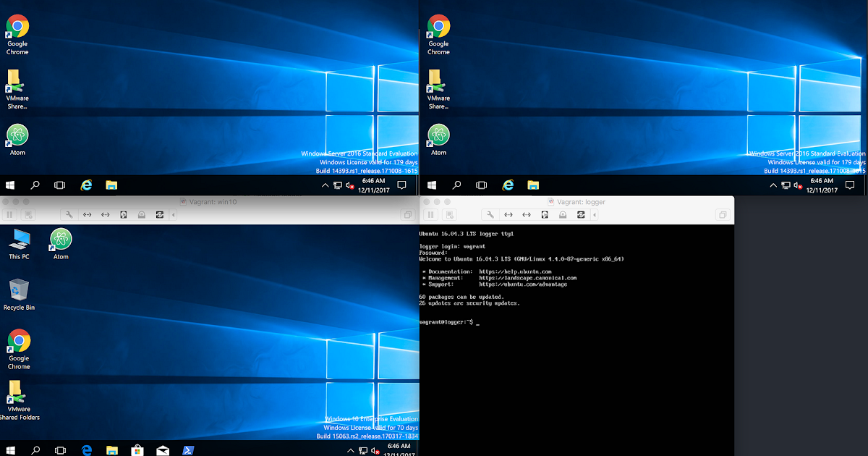Click overlapping windows icon in logger toolbar
The height and width of the screenshot is (456, 868).
(723, 215)
